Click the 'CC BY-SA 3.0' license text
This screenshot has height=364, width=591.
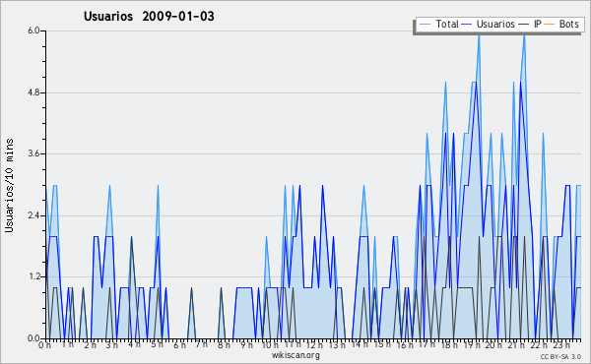(560, 357)
